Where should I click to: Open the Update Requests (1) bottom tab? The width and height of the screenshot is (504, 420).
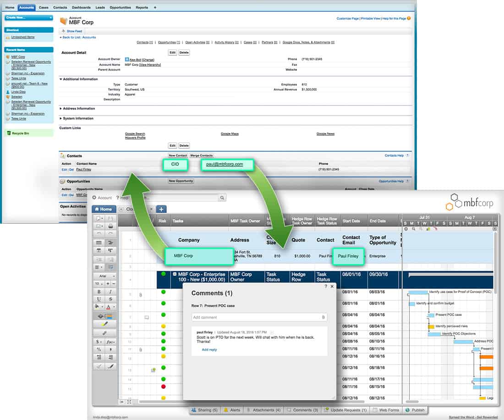[x=345, y=410]
